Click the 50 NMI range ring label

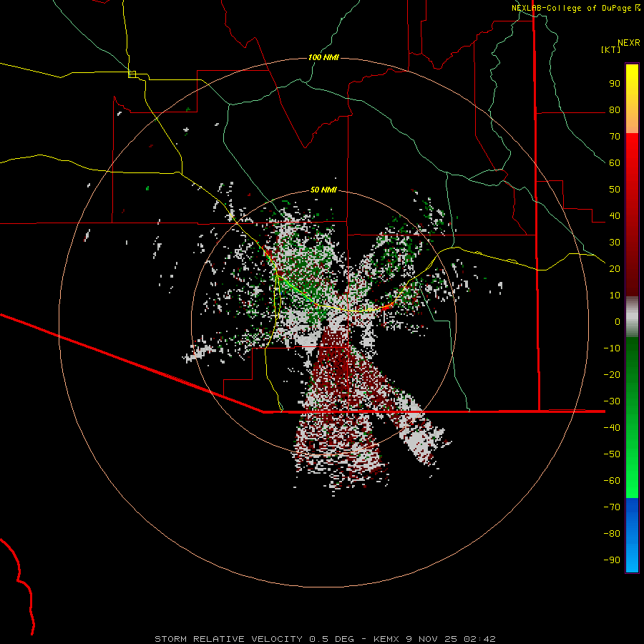(x=323, y=190)
